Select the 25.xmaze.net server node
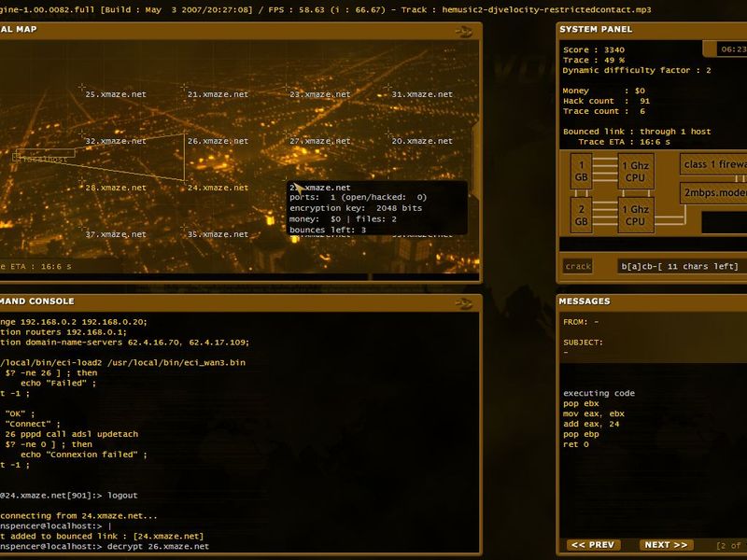Viewport: 747px width, 560px height. click(x=116, y=94)
